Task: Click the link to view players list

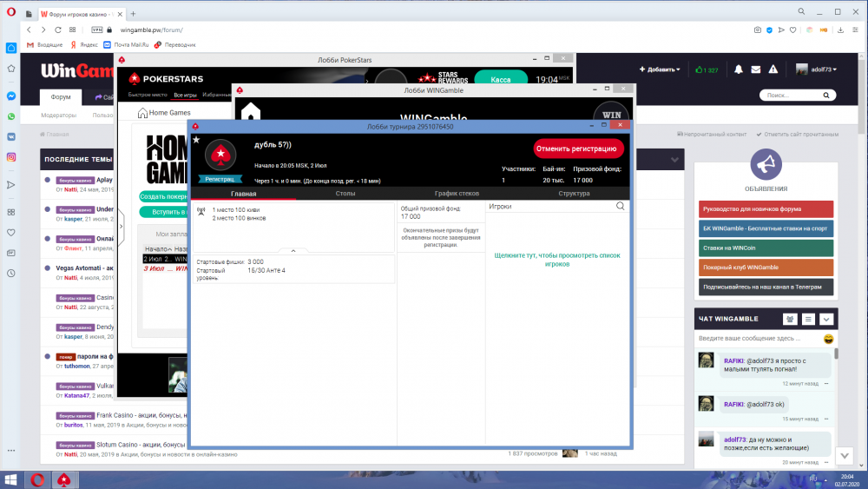Action: point(557,260)
